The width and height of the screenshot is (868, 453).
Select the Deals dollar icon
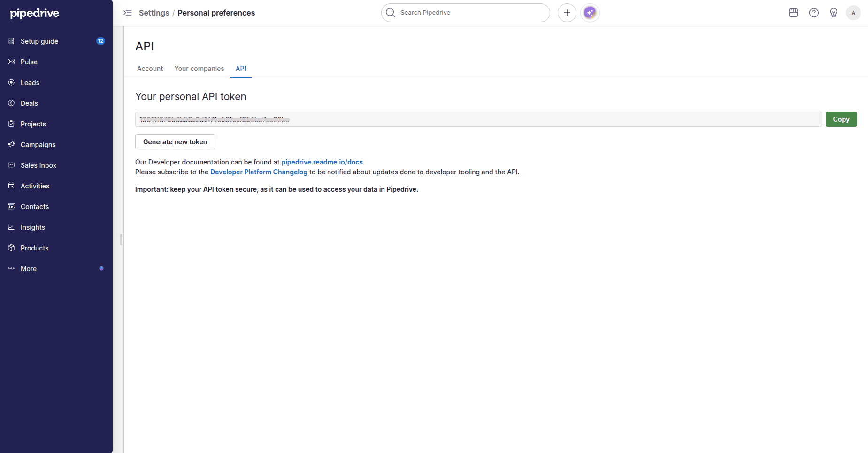pyautogui.click(x=11, y=103)
